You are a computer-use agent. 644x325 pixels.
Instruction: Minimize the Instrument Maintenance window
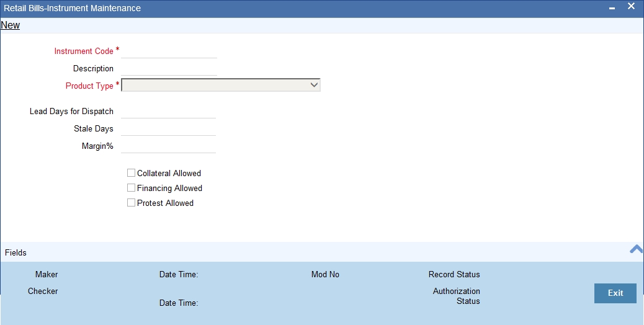pos(612,8)
